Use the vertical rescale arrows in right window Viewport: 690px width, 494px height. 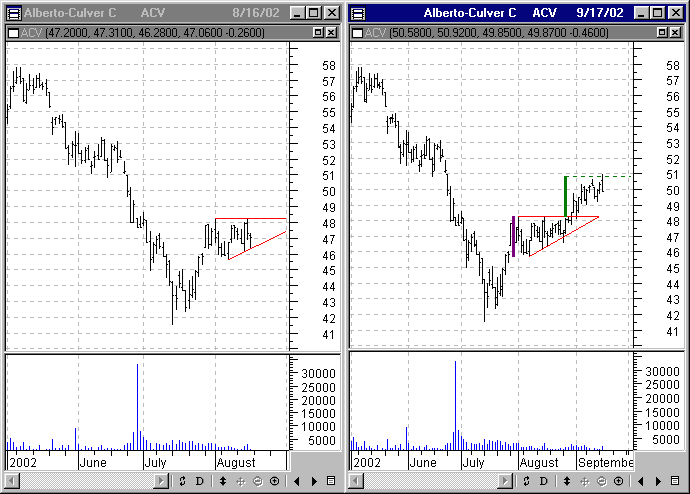click(567, 481)
